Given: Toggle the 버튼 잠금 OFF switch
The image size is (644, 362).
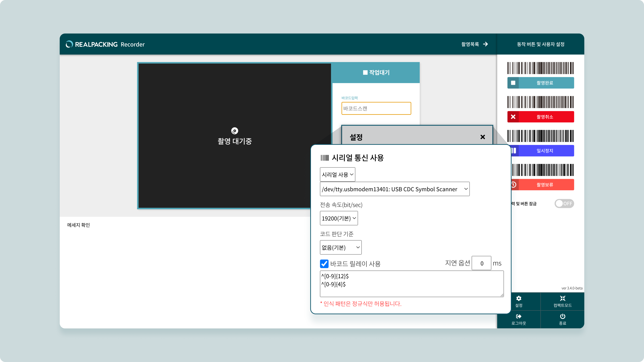Looking at the screenshot, I should 564,204.
